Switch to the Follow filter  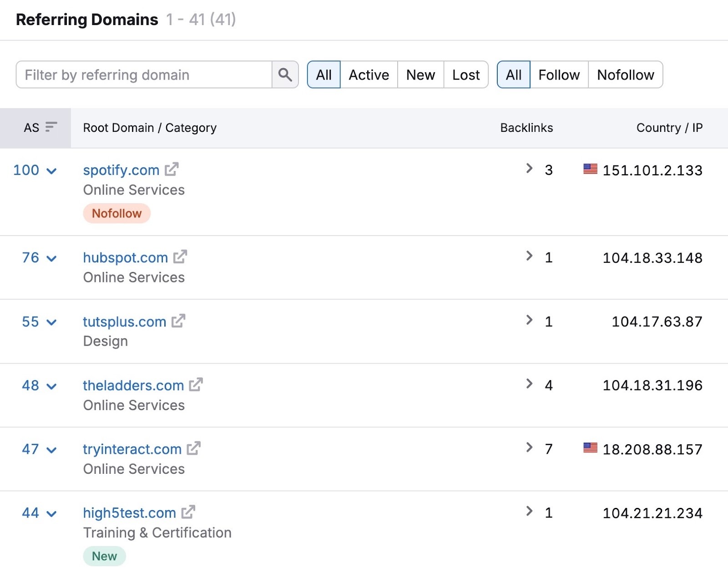tap(559, 75)
